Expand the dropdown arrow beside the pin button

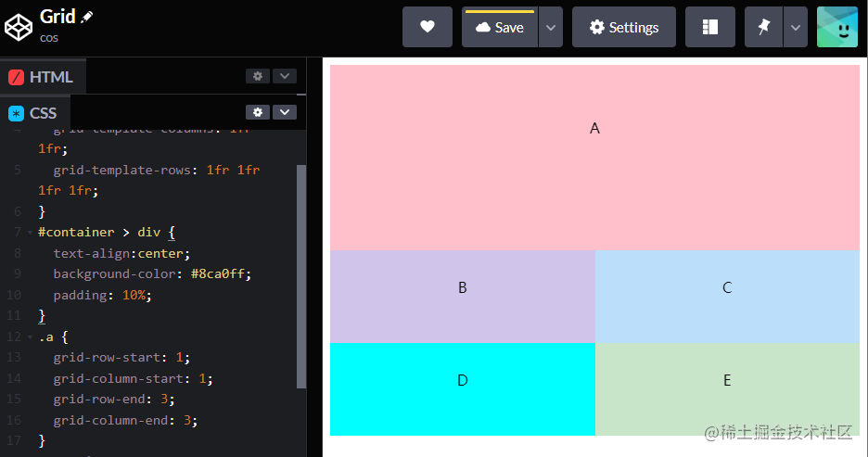(795, 27)
